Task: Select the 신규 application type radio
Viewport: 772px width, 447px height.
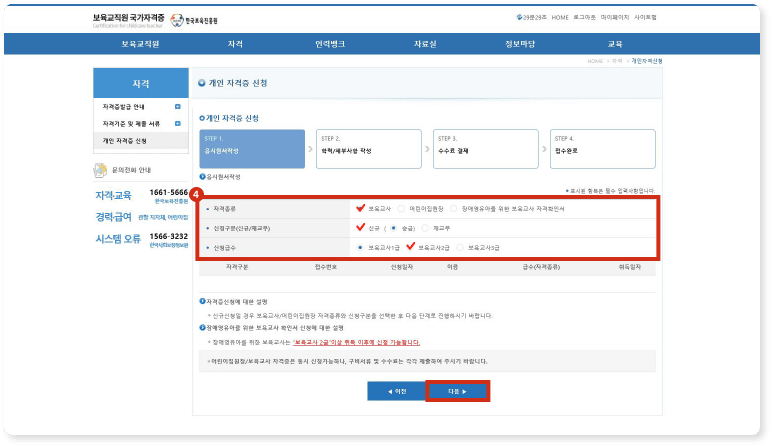Action: pos(360,228)
